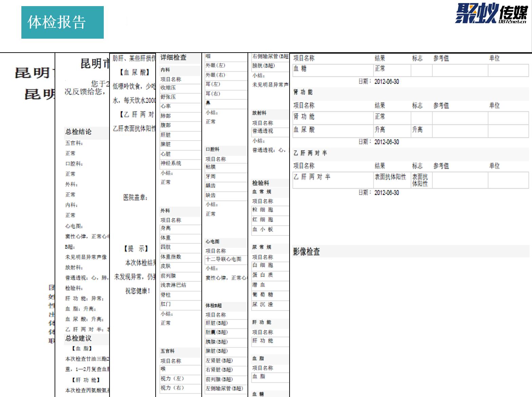Select the 升高 flag in 标志 column
Screen dimensions: 532x397
point(417,130)
